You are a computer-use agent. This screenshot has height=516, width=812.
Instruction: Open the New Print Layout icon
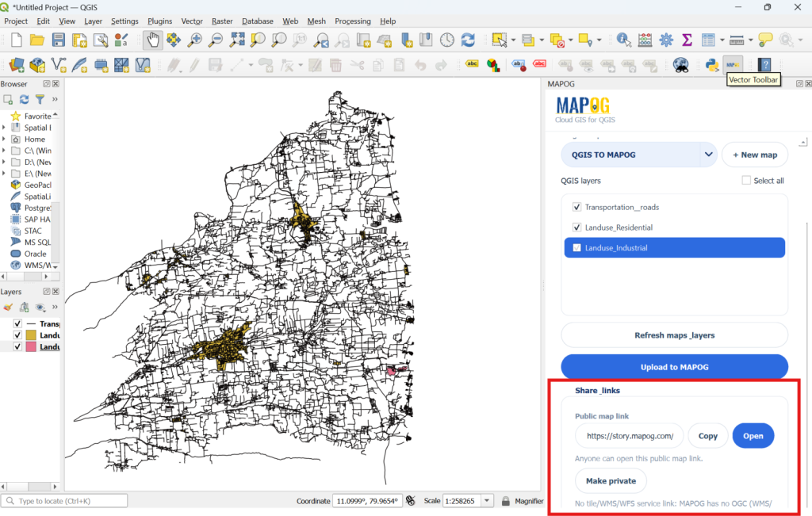[x=79, y=40]
